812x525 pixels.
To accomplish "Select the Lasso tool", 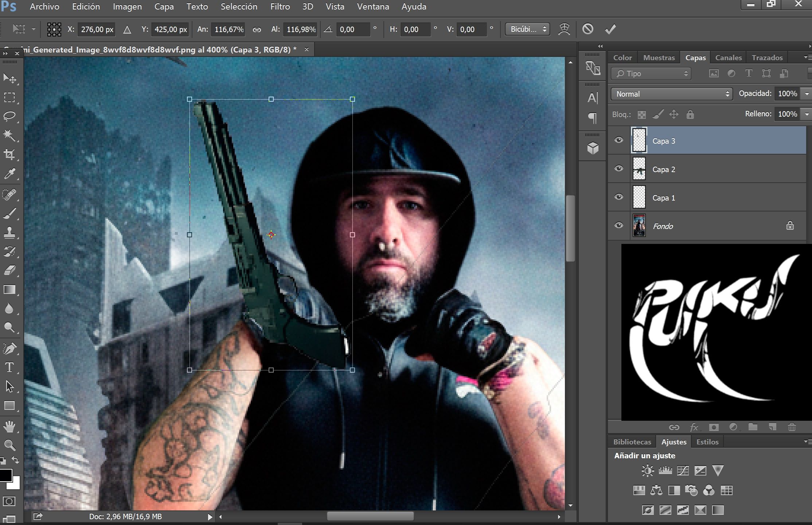I will 9,117.
